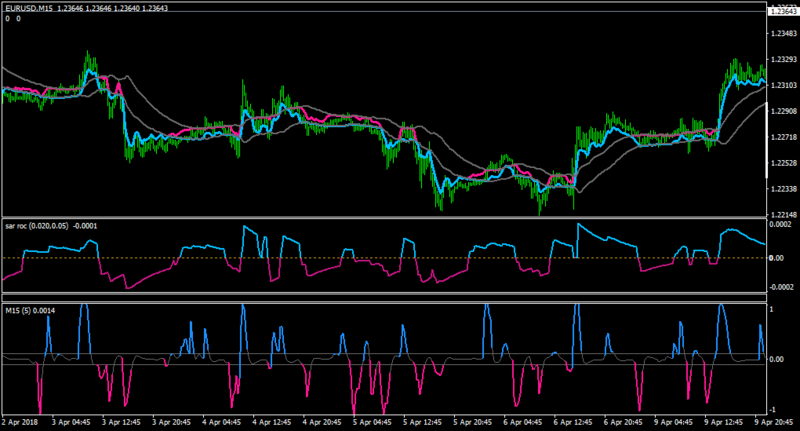Click the 1.23103 price axis label
Screen dimensions: 800x431
click(x=784, y=85)
